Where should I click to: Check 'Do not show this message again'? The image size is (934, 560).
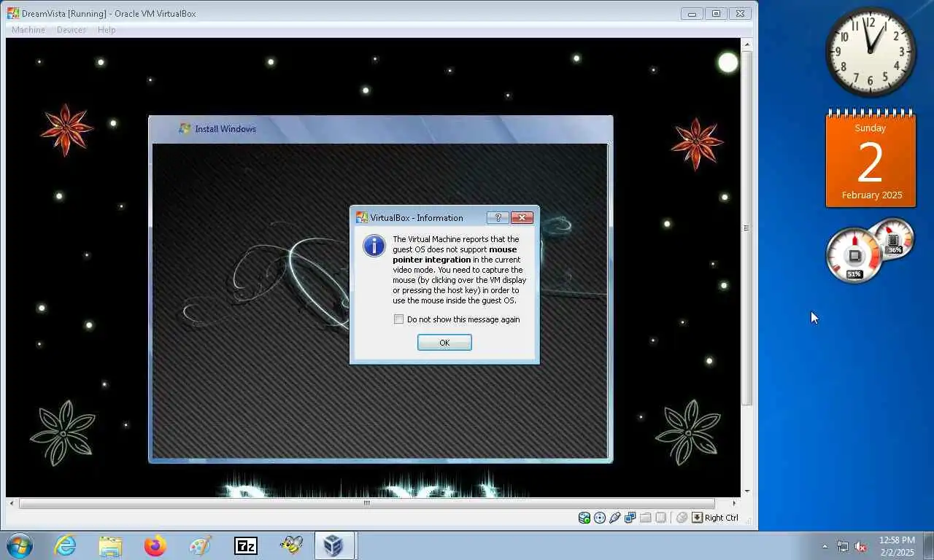[398, 319]
